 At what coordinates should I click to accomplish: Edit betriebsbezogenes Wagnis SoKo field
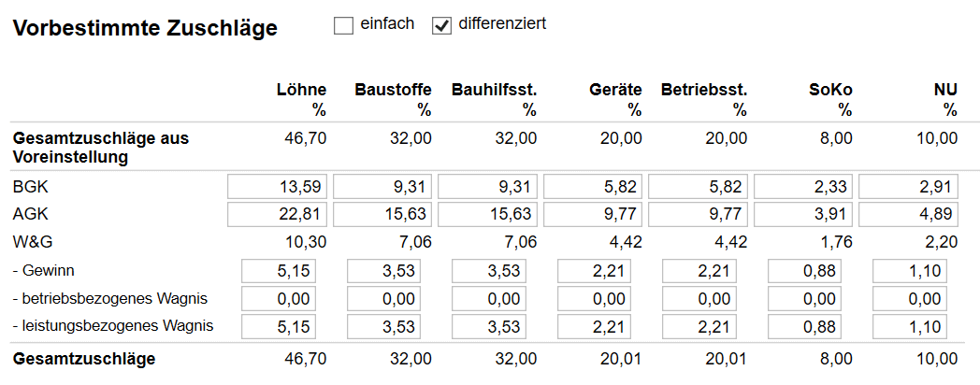[804, 299]
